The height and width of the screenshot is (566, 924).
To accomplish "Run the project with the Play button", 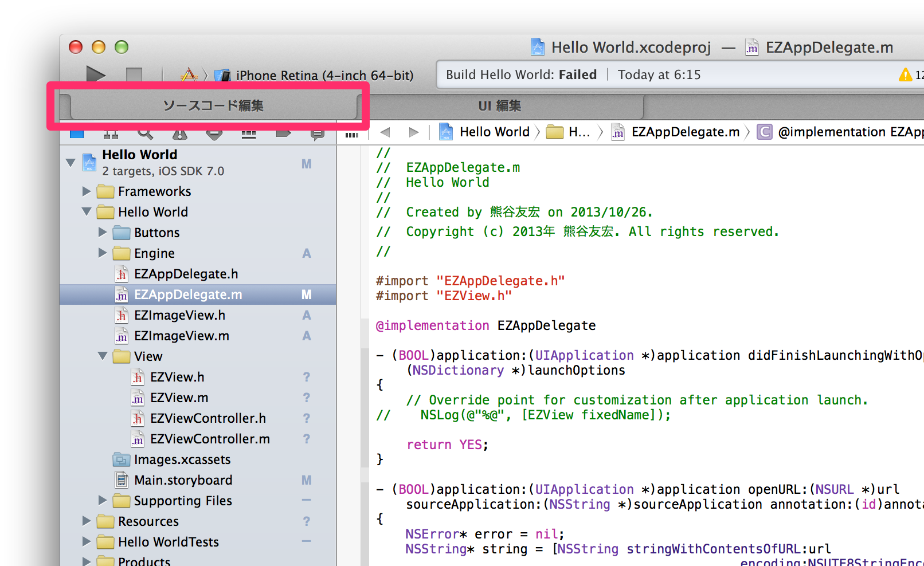I will pyautogui.click(x=95, y=75).
